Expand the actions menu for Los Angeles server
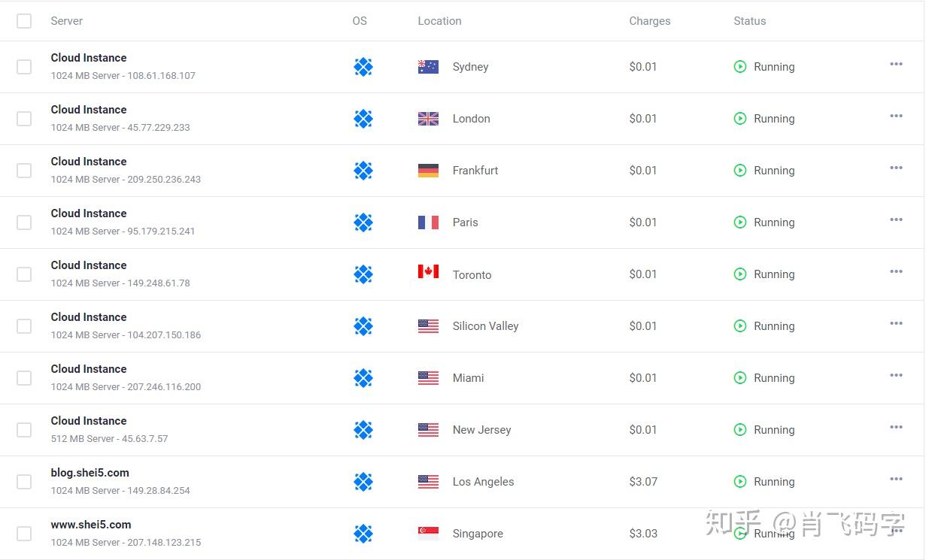The height and width of the screenshot is (560, 929). [896, 479]
